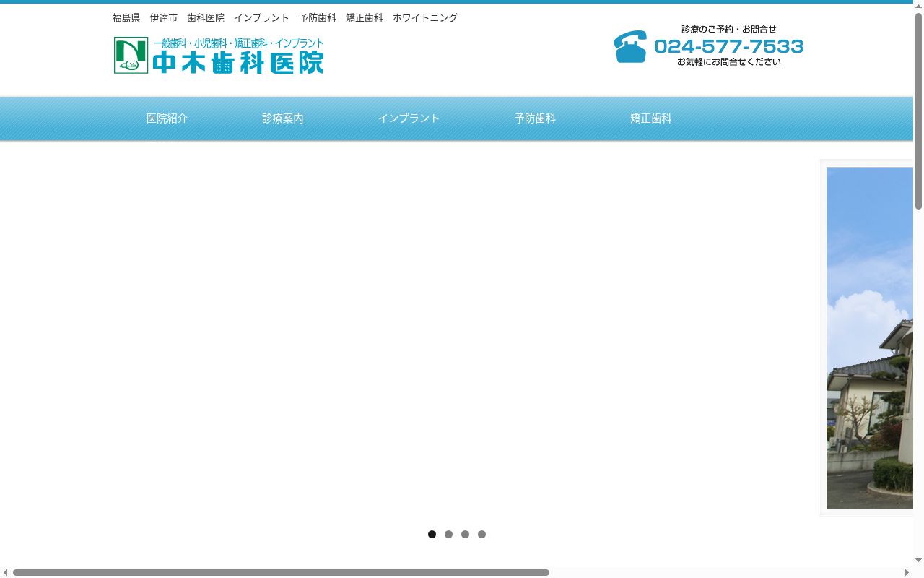Screen dimensions: 924x578
Task: Select the fourth slider dot
Action: pyautogui.click(x=481, y=535)
